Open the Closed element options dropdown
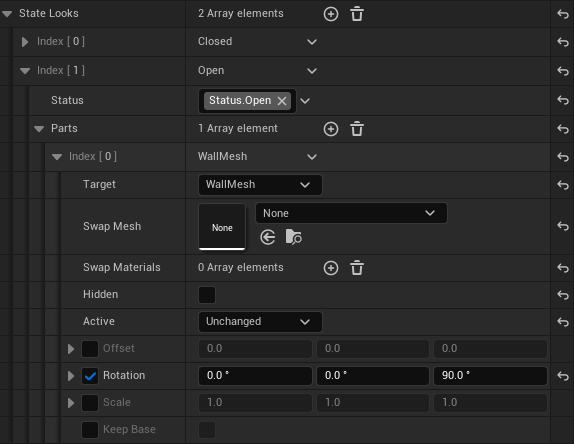The width and height of the screenshot is (574, 444). point(312,42)
